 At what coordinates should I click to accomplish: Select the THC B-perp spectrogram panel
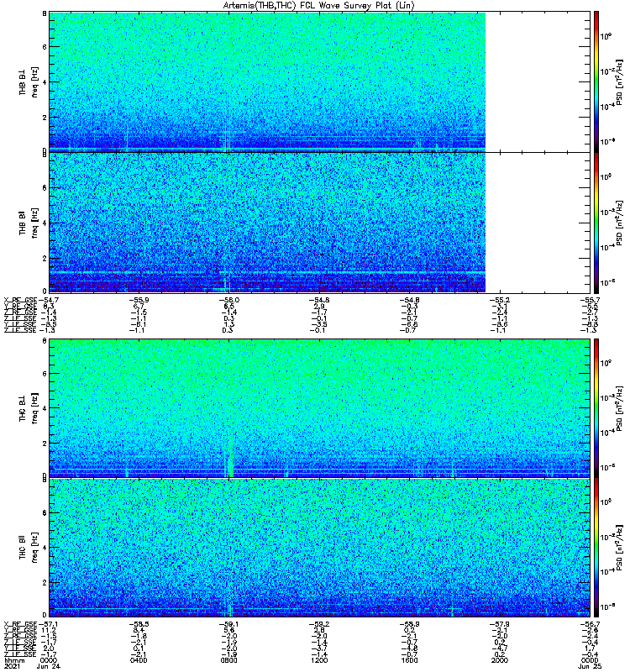pyautogui.click(x=320, y=408)
